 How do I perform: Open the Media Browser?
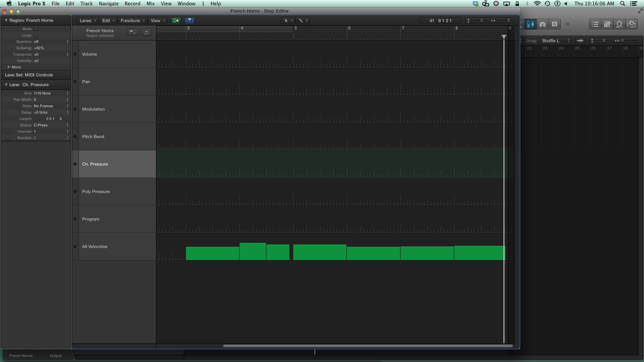[x=632, y=24]
